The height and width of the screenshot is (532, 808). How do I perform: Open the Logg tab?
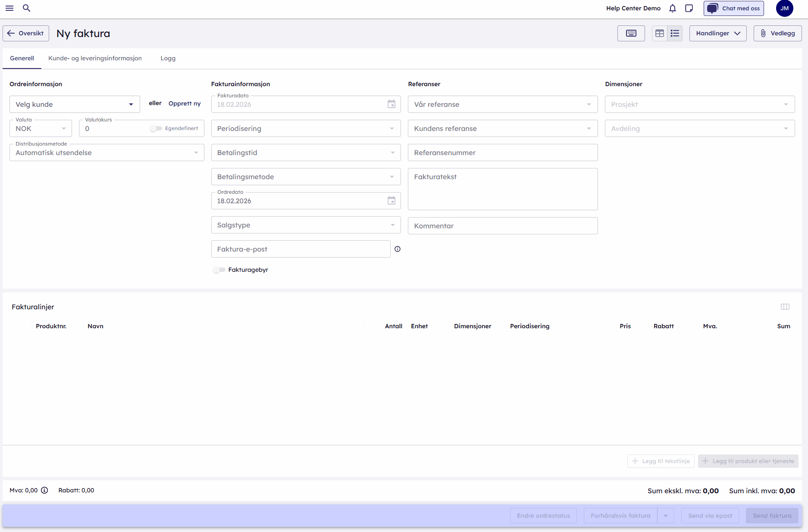click(168, 58)
